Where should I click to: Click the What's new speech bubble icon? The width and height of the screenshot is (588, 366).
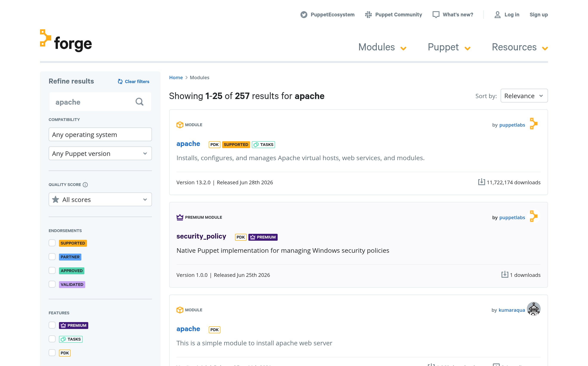click(x=436, y=15)
